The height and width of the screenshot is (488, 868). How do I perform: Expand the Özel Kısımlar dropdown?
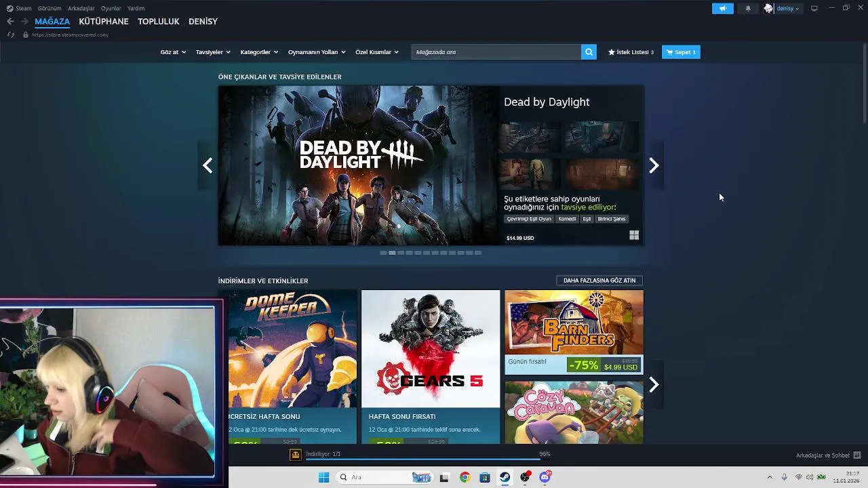tap(377, 52)
